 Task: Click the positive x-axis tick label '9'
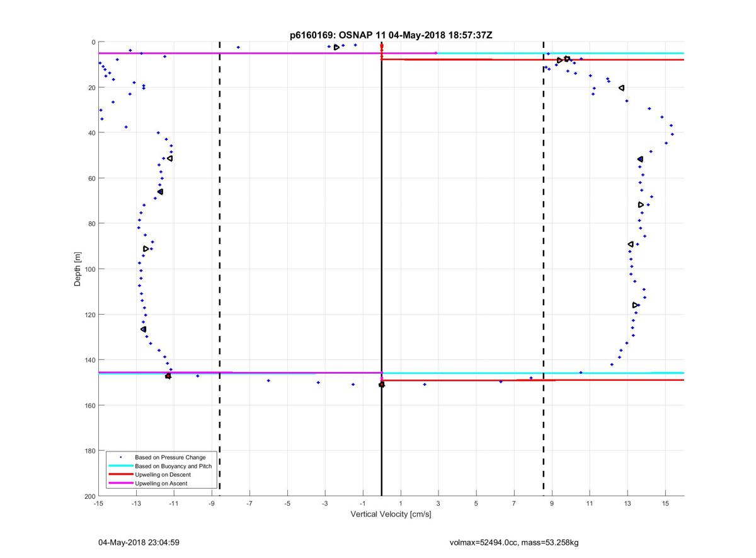click(552, 504)
